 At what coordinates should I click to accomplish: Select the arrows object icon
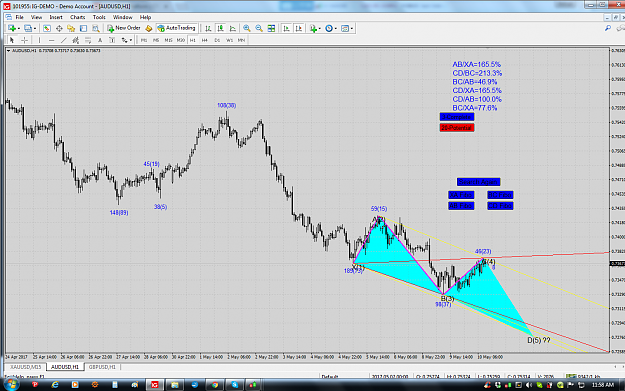pyautogui.click(x=125, y=40)
